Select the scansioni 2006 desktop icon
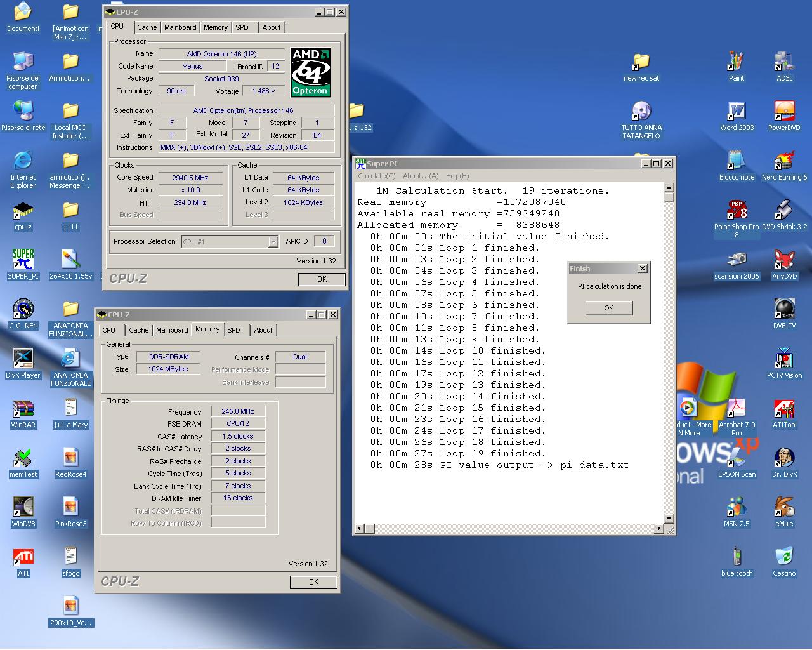812x650 pixels. pyautogui.click(x=737, y=265)
